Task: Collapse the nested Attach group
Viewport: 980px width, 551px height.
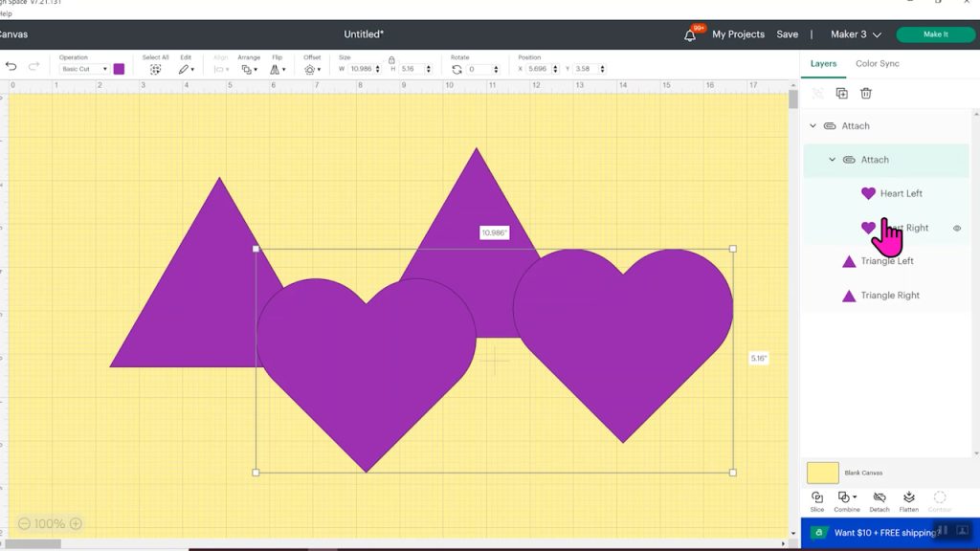Action: click(832, 160)
